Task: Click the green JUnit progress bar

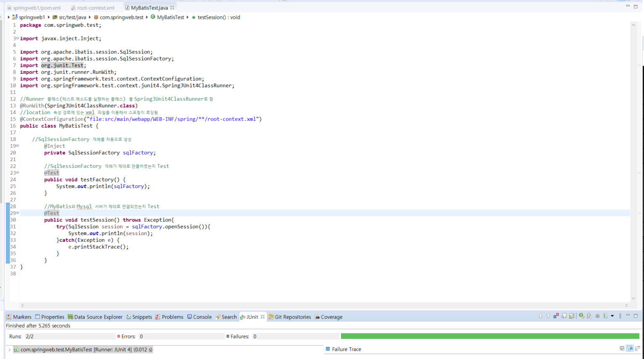Action: [490, 336]
